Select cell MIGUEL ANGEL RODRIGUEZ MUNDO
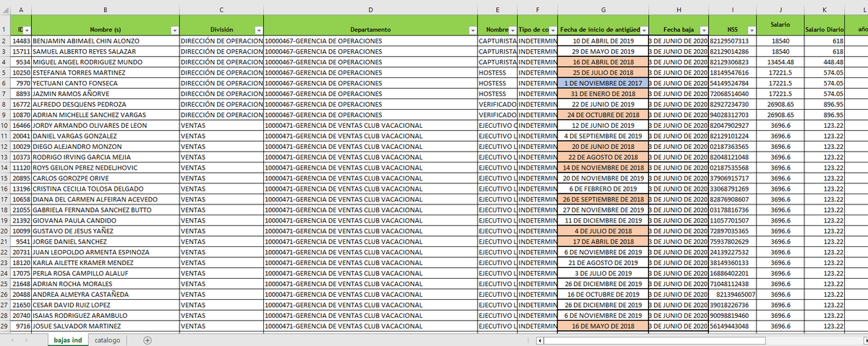This screenshot has height=346, width=868. pos(106,63)
